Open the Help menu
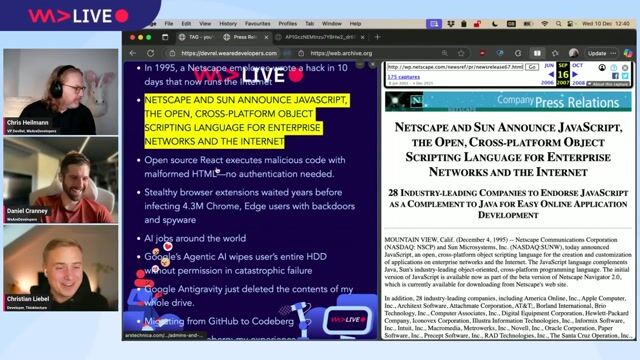 [x=355, y=24]
